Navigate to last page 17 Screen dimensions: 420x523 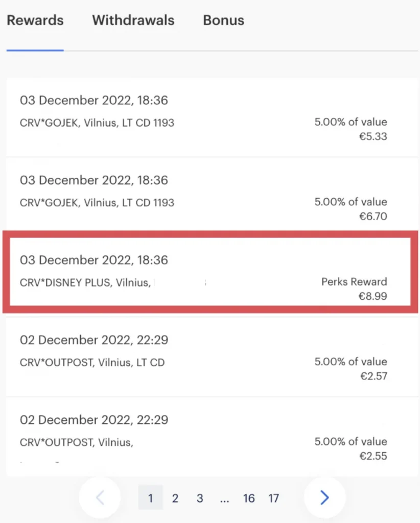coord(273,498)
